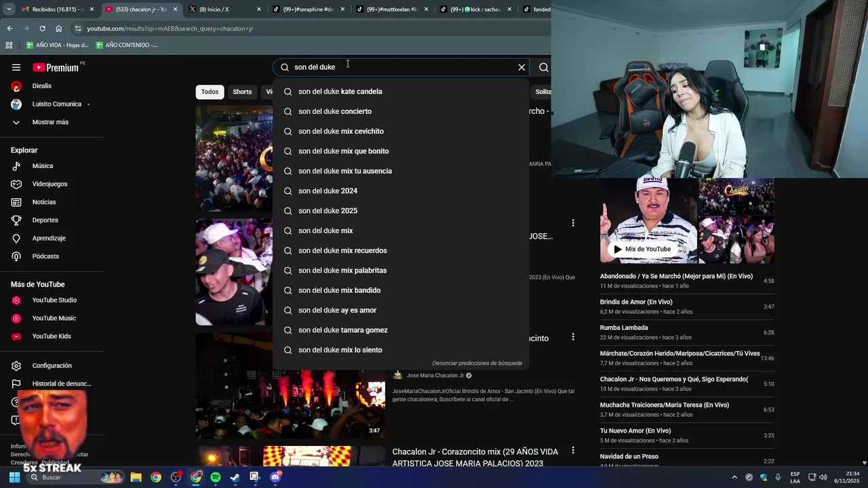This screenshot has width=868, height=488.
Task: Open the Brindis de Amor video thumbnail 3:47
Action: tap(290, 386)
